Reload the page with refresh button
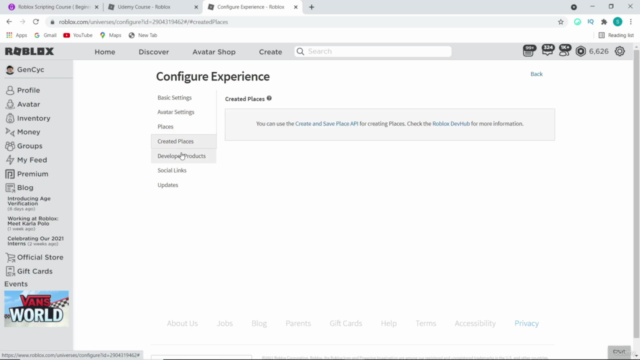The image size is (640, 360). click(x=36, y=22)
